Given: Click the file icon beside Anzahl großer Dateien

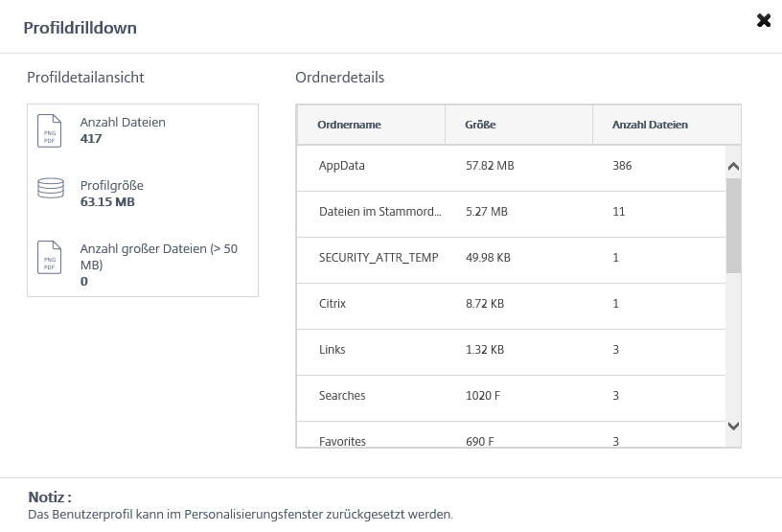Looking at the screenshot, I should (x=49, y=257).
